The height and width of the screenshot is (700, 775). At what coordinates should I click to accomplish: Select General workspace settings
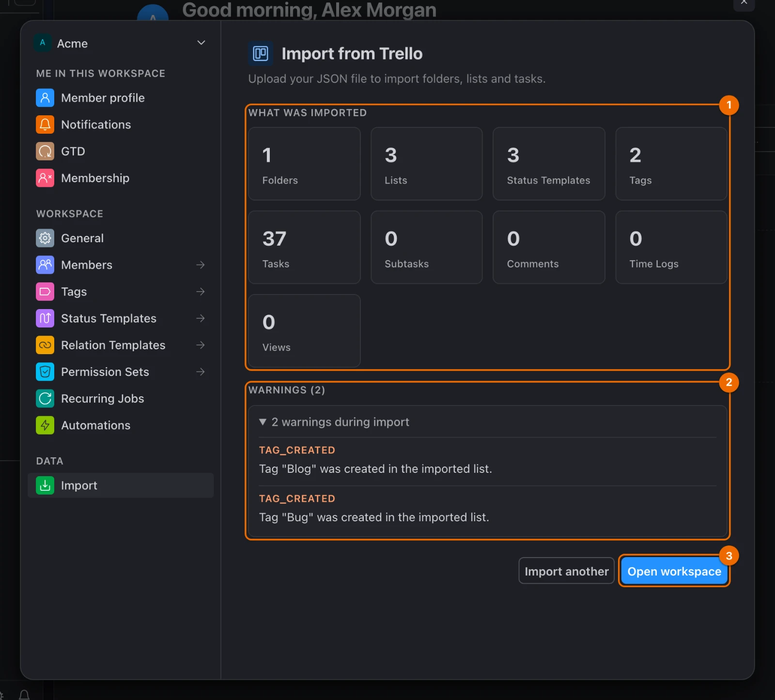coord(121,238)
